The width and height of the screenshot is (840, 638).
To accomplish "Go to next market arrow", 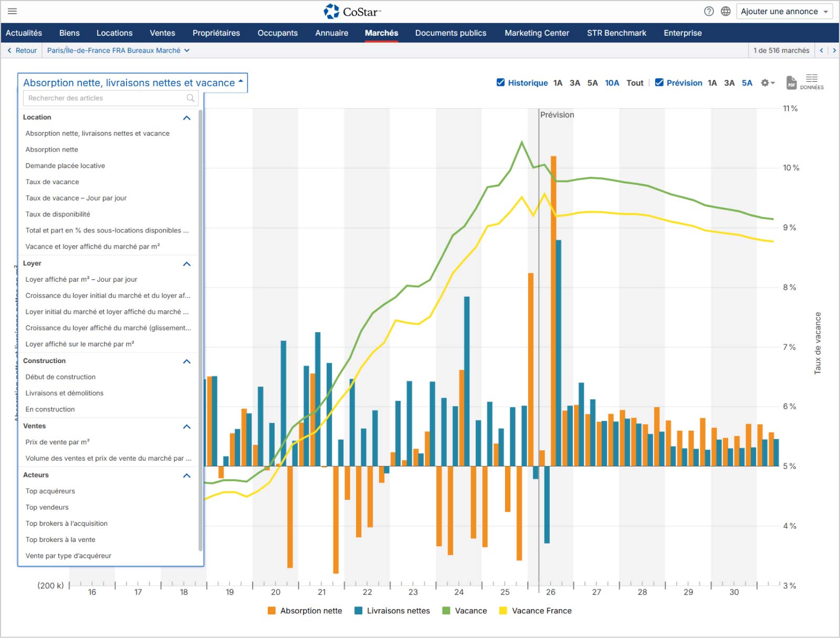I will (834, 50).
